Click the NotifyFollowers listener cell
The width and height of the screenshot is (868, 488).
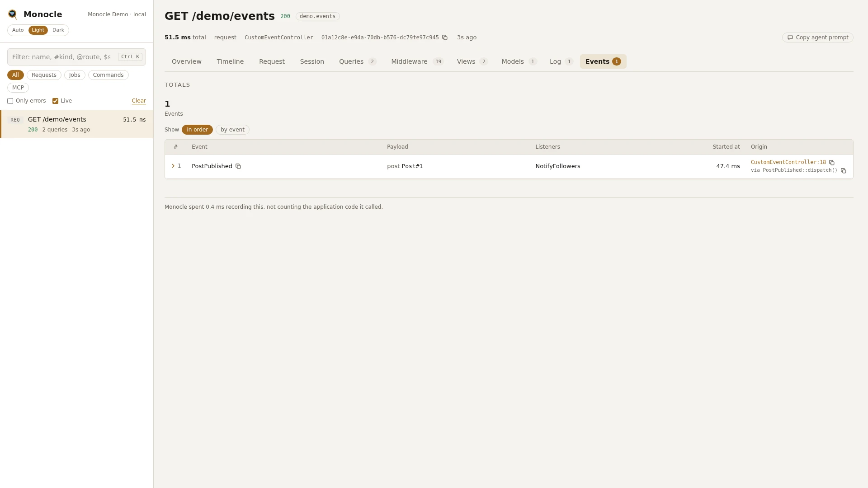(557, 166)
